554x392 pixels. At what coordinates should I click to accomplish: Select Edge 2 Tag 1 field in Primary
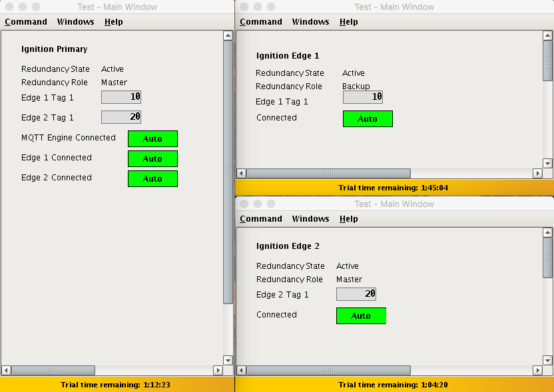click(x=121, y=117)
